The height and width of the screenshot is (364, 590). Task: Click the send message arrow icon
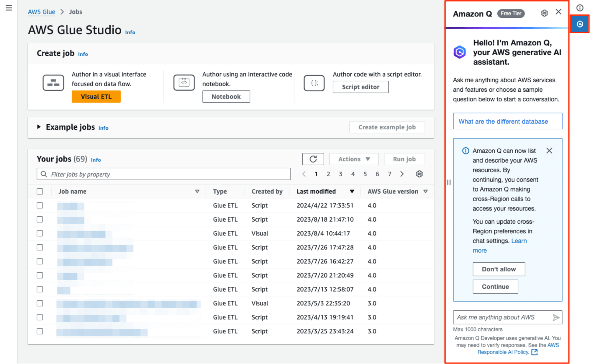point(556,317)
